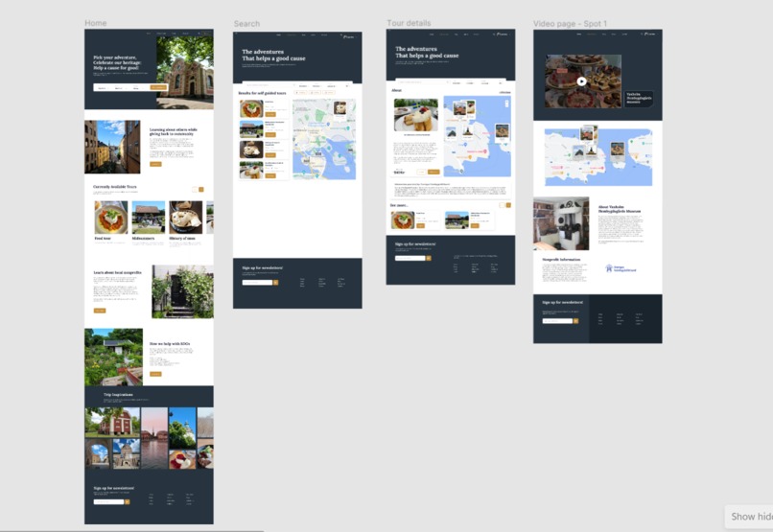Image resolution: width=773 pixels, height=532 pixels.
Task: Click the old town street photo
Action: [112, 147]
